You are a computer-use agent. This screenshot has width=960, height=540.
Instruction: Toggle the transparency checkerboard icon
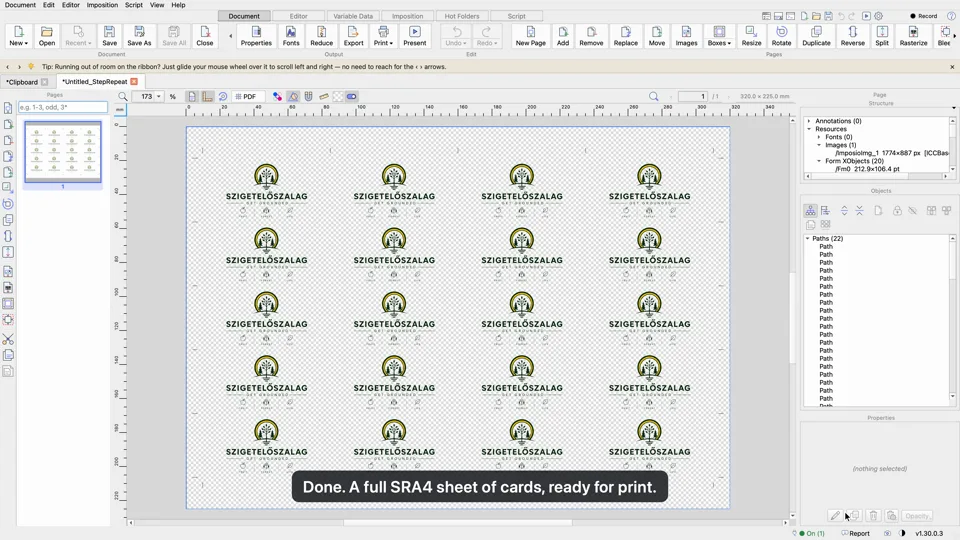(x=337, y=96)
